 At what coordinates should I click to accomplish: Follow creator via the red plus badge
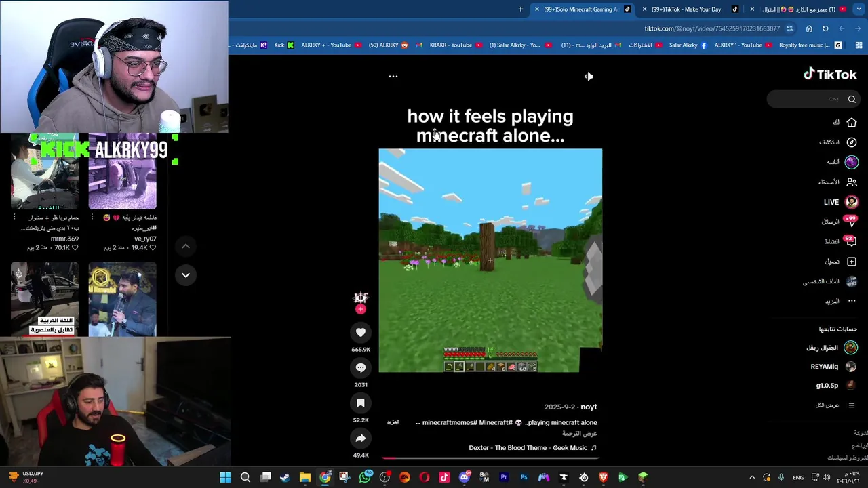coord(361,310)
